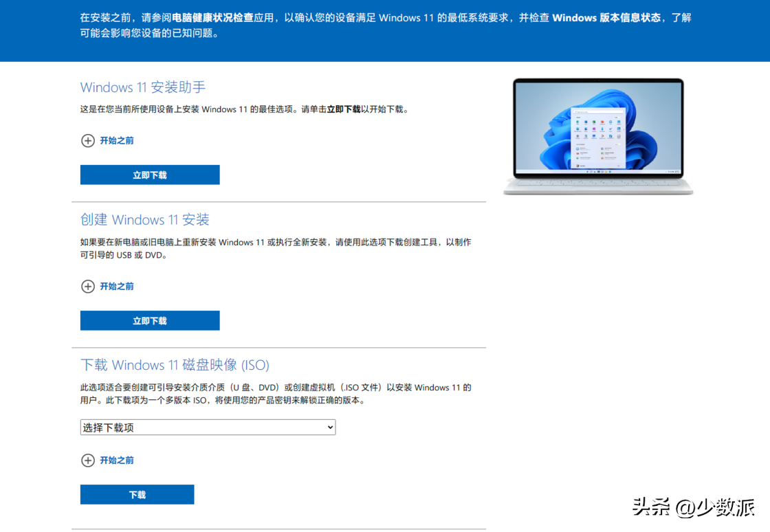
Task: Click the 下载 Windows 11 磁盘映像 (ISO) heading
Action: pos(175,365)
